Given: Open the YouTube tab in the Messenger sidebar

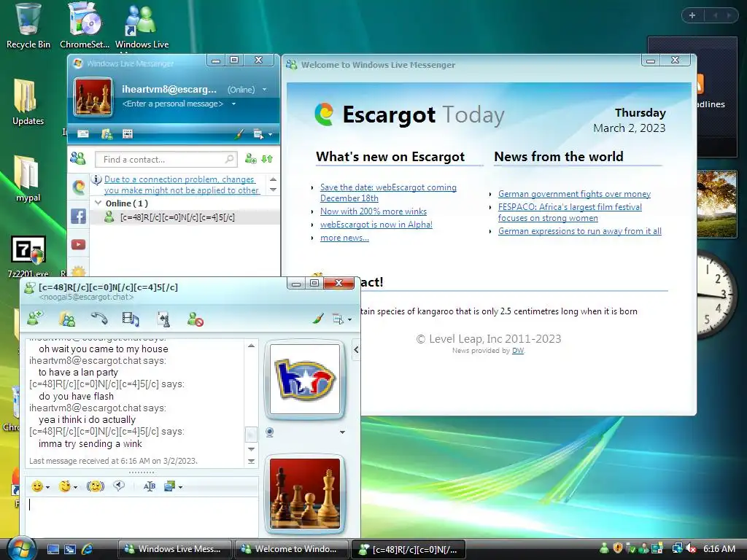Looking at the screenshot, I should (x=79, y=244).
